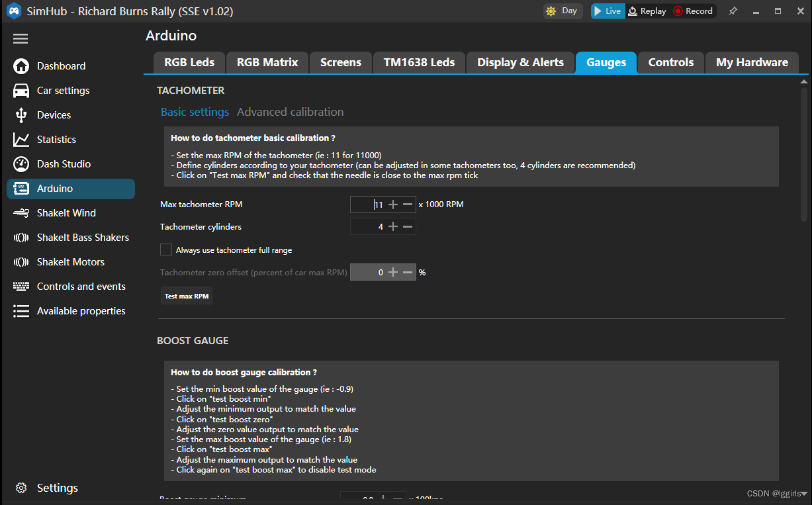The height and width of the screenshot is (505, 812).
Task: Select the Display & Alerts tab
Action: click(521, 62)
